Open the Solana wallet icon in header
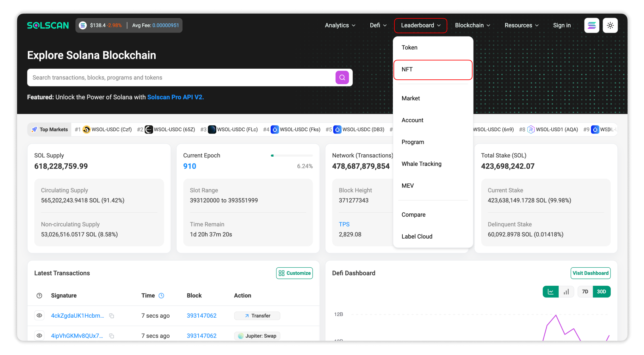This screenshot has height=355, width=644. 591,25
